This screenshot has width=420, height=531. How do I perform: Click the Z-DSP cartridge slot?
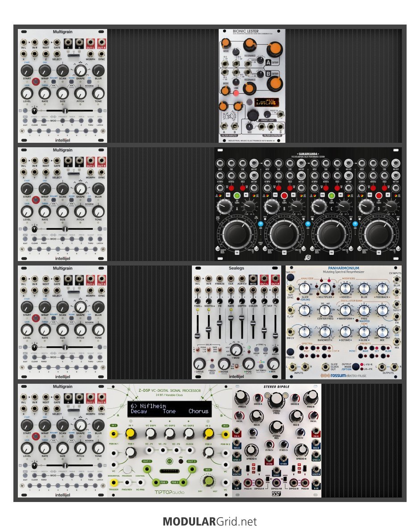point(169,471)
